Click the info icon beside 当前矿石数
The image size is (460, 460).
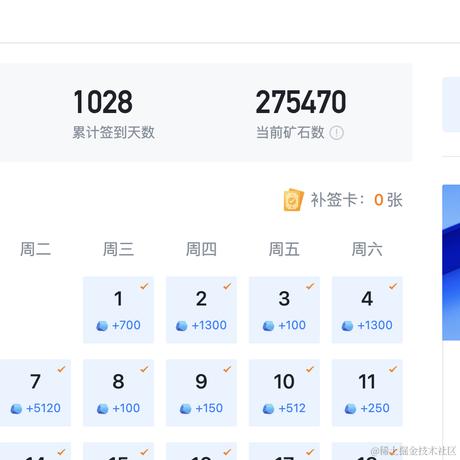[336, 133]
